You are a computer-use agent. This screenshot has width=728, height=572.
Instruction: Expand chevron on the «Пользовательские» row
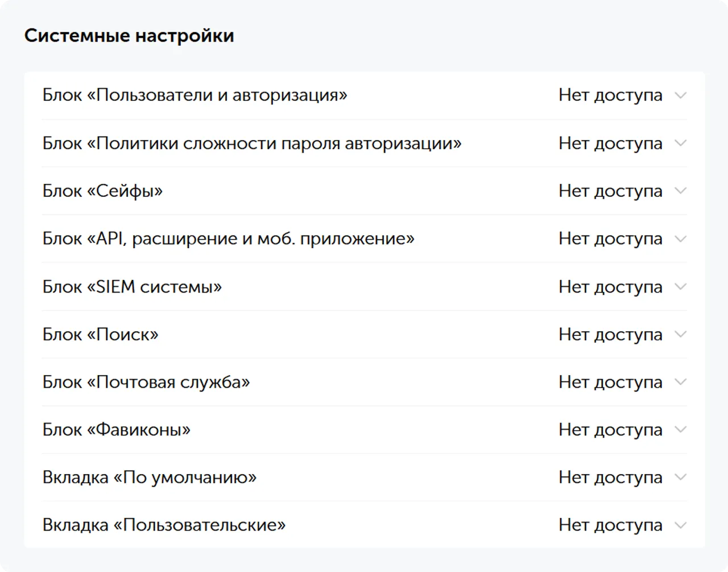[x=681, y=525]
